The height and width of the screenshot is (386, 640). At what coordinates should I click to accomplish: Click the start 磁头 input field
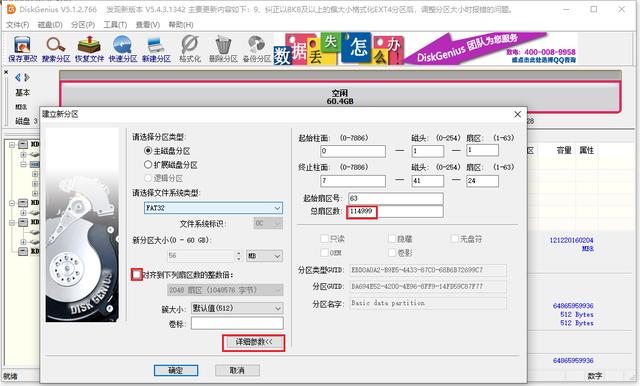pos(428,151)
